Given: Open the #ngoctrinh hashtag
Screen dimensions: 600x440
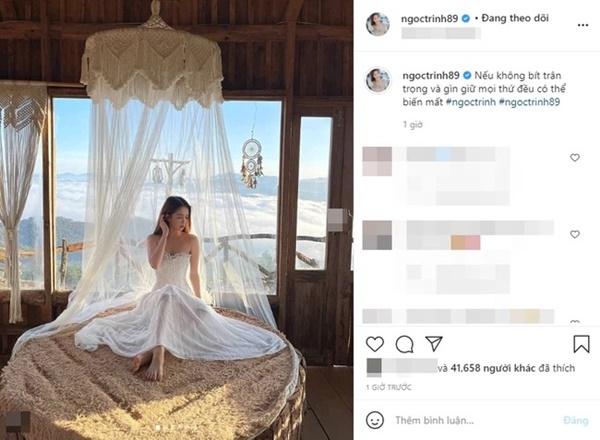Looking at the screenshot, I should click(471, 102).
